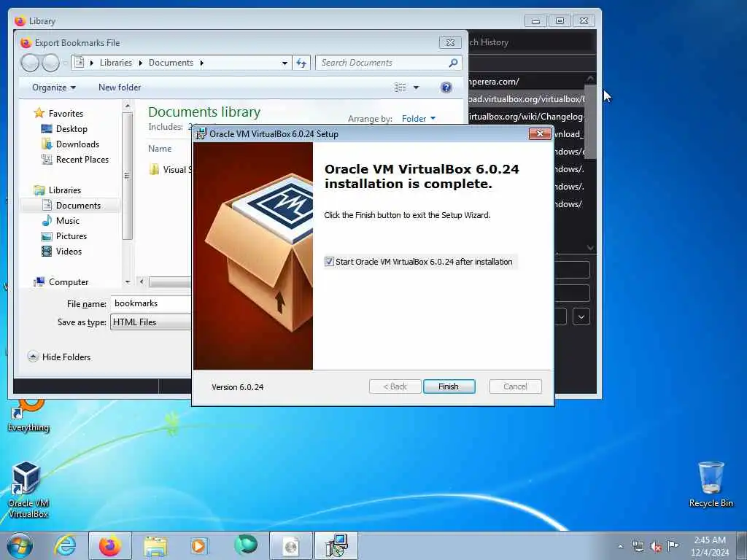The height and width of the screenshot is (560, 747).
Task: Open Oracle VM VirtualBox desktop shortcut
Action: (28, 490)
